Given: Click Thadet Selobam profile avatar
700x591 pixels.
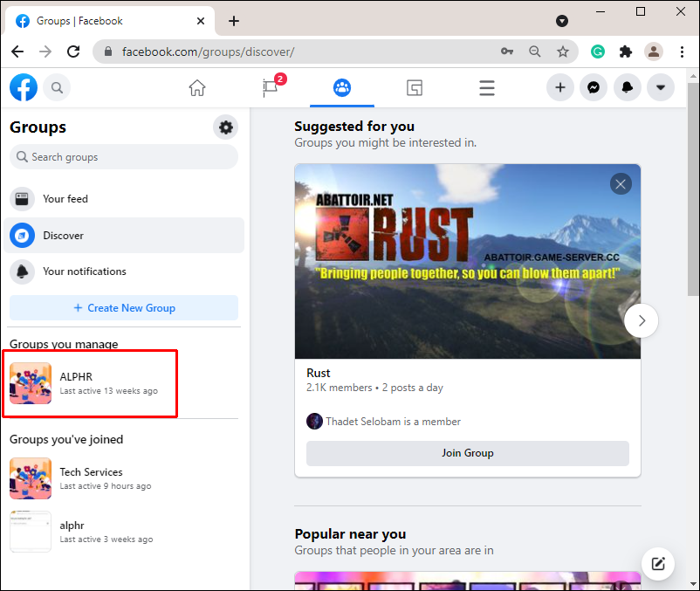Looking at the screenshot, I should [314, 421].
